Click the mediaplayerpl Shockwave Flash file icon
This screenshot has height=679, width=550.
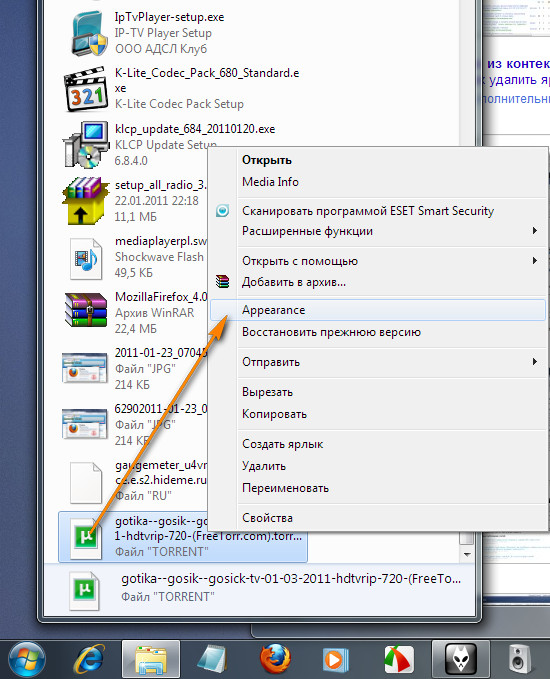[x=86, y=259]
